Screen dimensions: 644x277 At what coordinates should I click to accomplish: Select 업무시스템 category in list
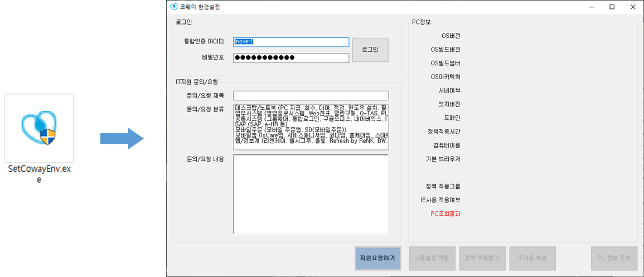(x=311, y=113)
